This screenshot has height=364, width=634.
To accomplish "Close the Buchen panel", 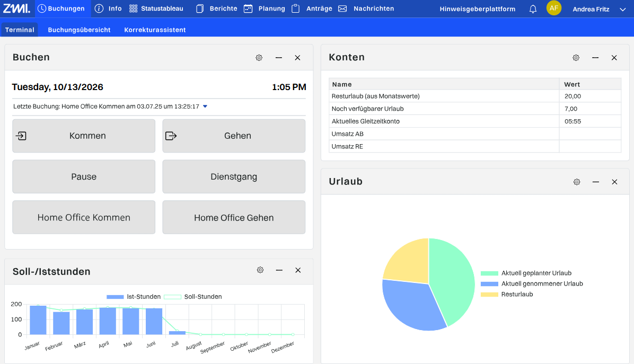I will [x=297, y=58].
